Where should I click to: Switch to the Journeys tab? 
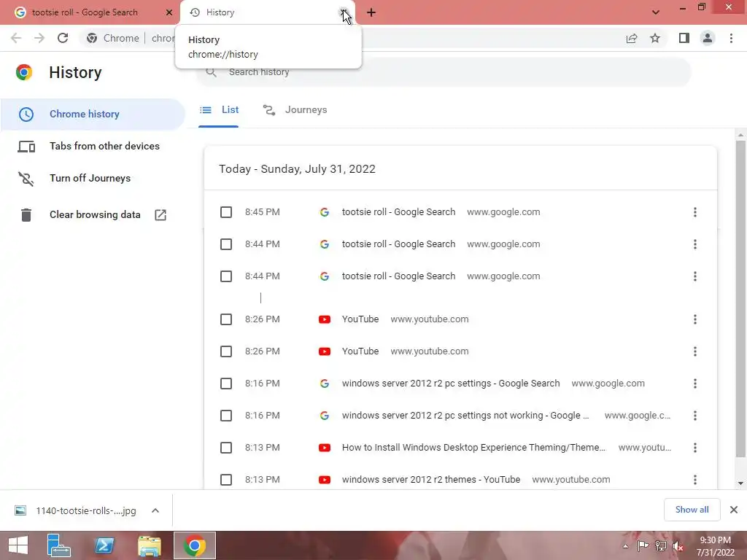[295, 110]
